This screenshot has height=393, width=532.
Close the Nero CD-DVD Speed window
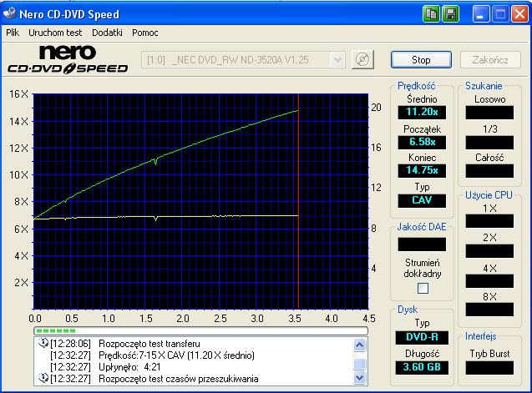(x=519, y=14)
